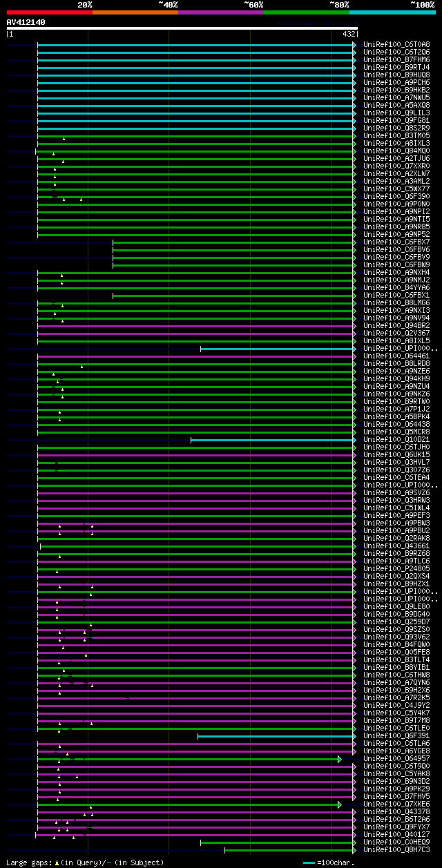Select the UniRef100_Q8H7C3 label

(x=396, y=849)
